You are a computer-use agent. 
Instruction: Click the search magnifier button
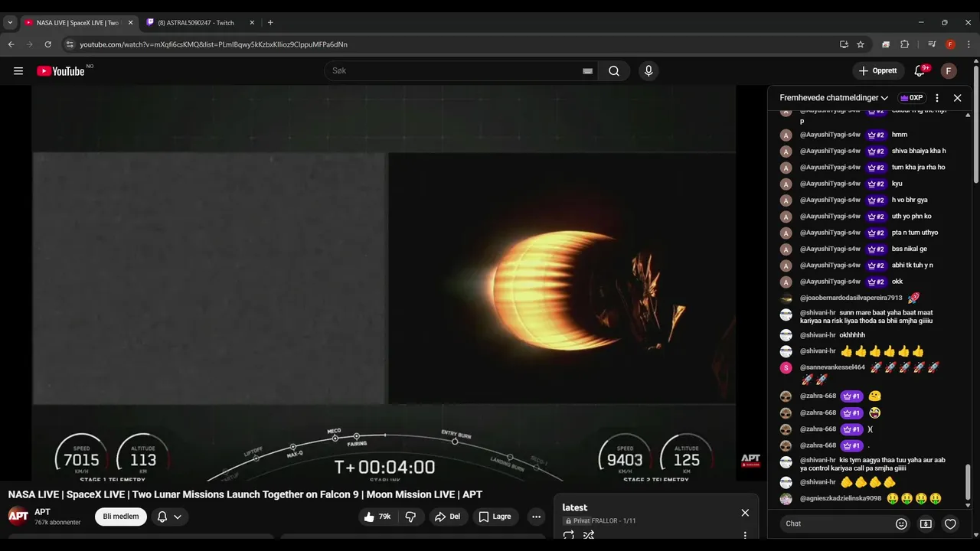[x=614, y=71]
